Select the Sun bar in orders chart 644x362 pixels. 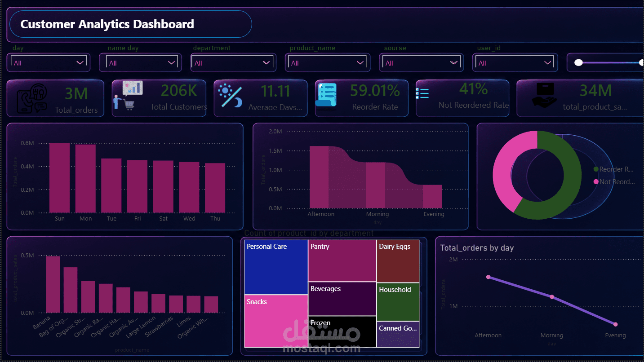60,177
